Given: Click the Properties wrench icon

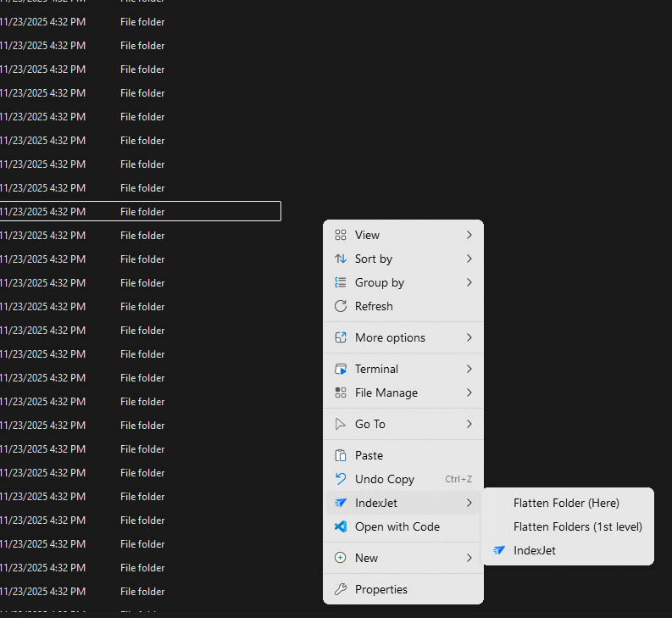Looking at the screenshot, I should point(341,589).
